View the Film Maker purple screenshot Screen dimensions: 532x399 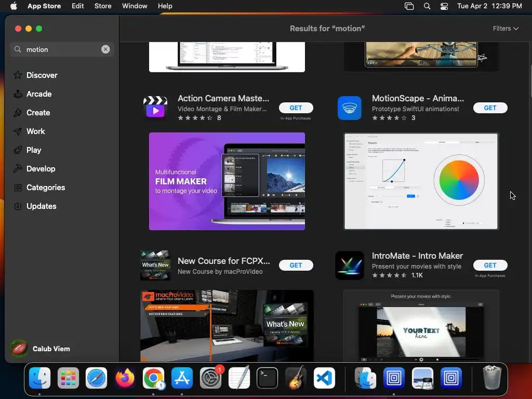[x=227, y=181]
